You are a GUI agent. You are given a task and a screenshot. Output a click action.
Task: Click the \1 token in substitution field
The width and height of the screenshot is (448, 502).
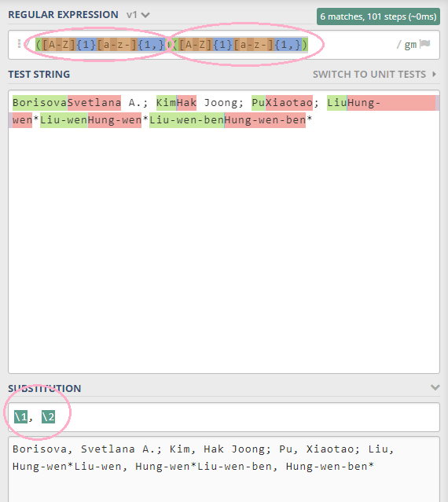coord(20,417)
